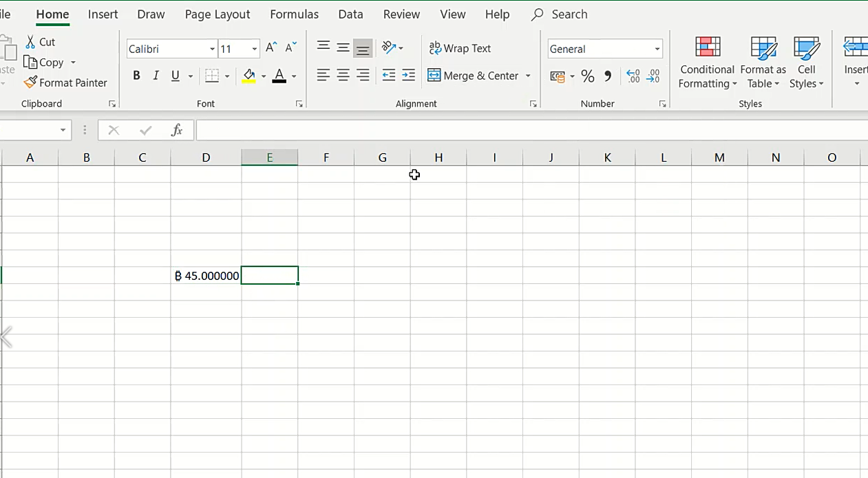Toggle Bold formatting
The height and width of the screenshot is (478, 868).
(x=136, y=76)
